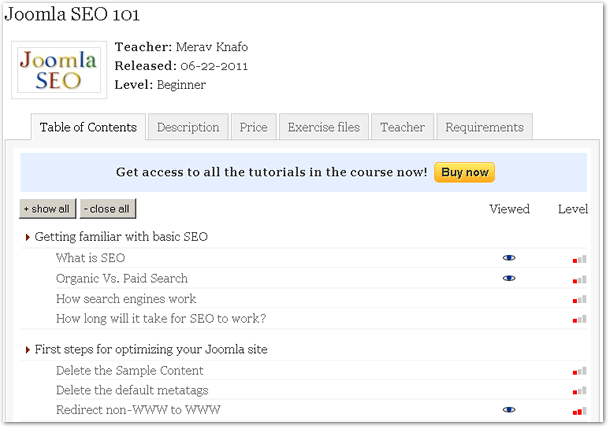Open the Price tab
Viewport: 608px width, 427px height.
pyautogui.click(x=254, y=127)
